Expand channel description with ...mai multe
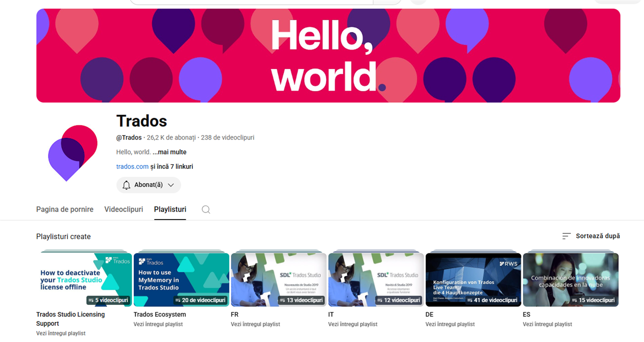The height and width of the screenshot is (342, 644). click(x=169, y=152)
